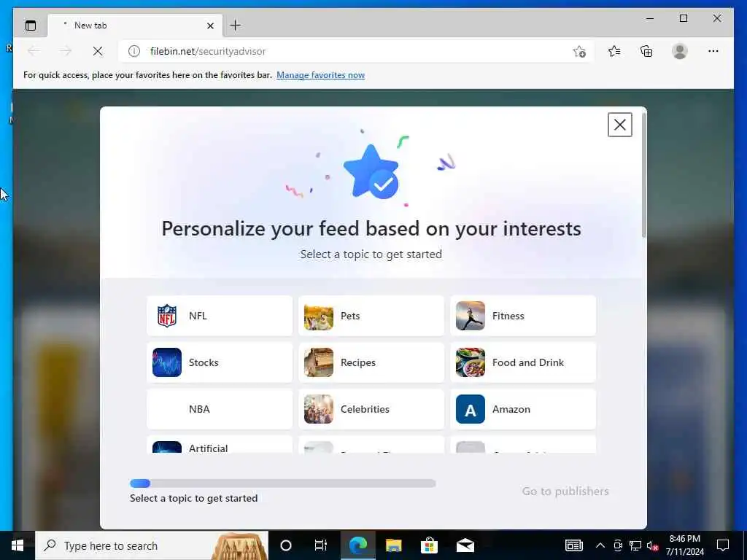Click the taskbar search box
The width and height of the screenshot is (747, 560).
click(152, 545)
